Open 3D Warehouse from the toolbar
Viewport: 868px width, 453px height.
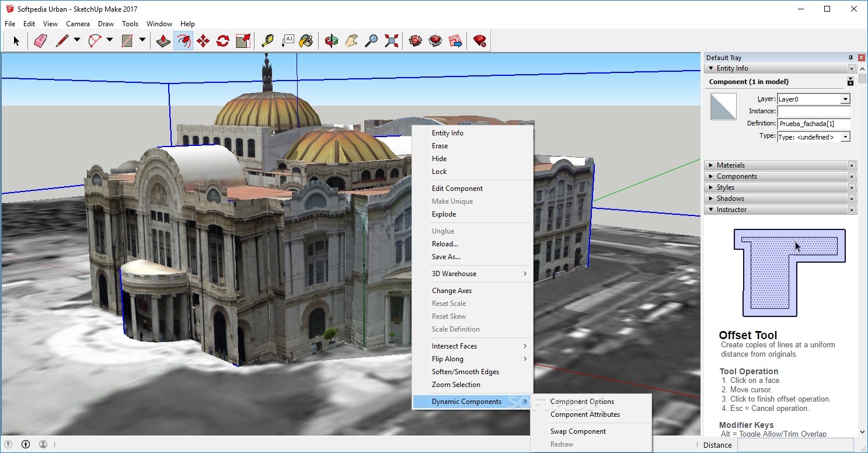tap(416, 41)
